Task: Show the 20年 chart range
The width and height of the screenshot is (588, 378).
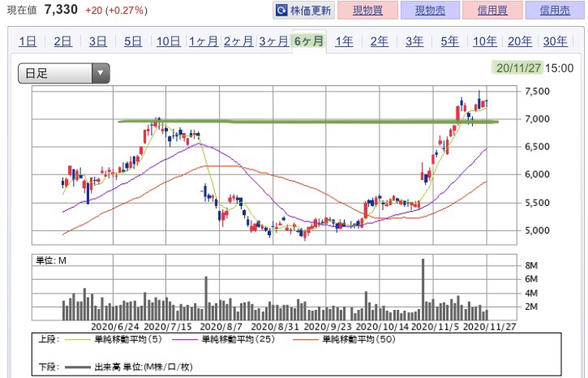Action: (x=520, y=41)
